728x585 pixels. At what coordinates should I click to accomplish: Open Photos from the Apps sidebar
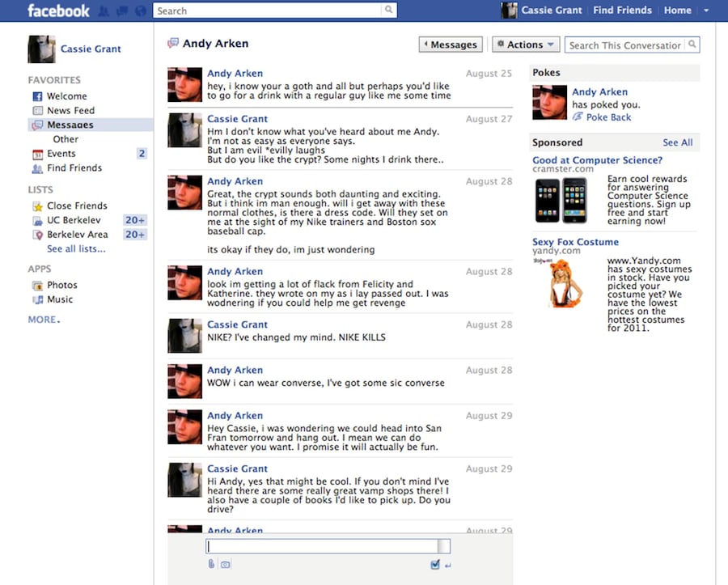(61, 285)
